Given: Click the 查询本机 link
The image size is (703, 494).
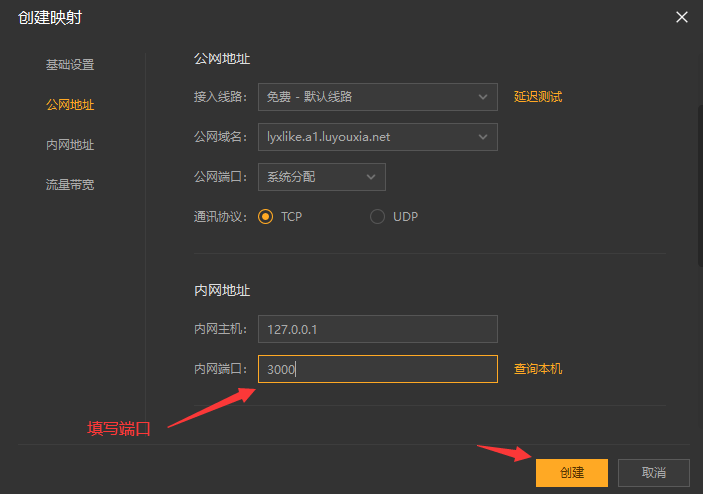Looking at the screenshot, I should 538,369.
